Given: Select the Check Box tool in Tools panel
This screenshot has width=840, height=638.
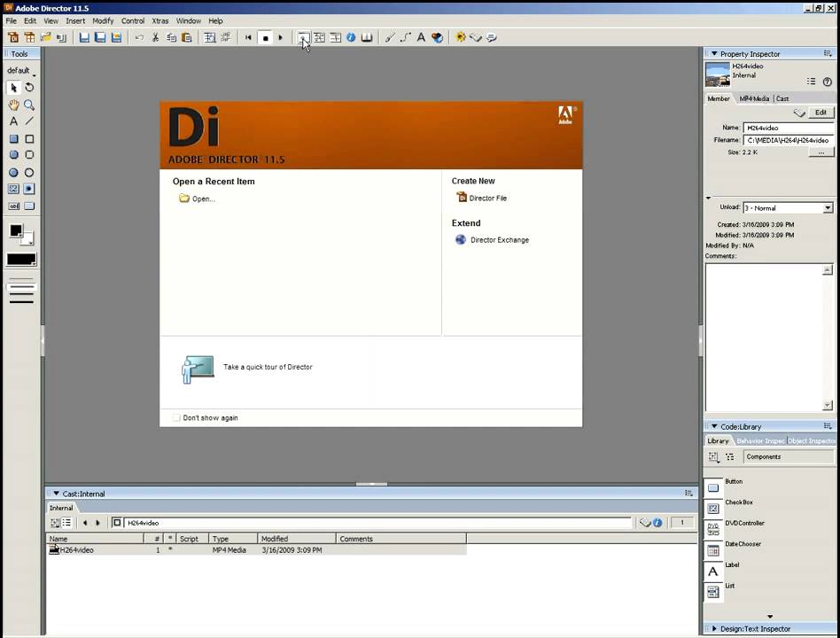Looking at the screenshot, I should pos(13,189).
